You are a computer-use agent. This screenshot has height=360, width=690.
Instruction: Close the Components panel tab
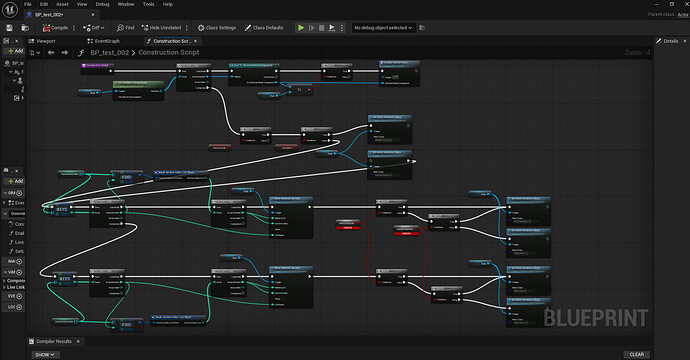coord(17,41)
